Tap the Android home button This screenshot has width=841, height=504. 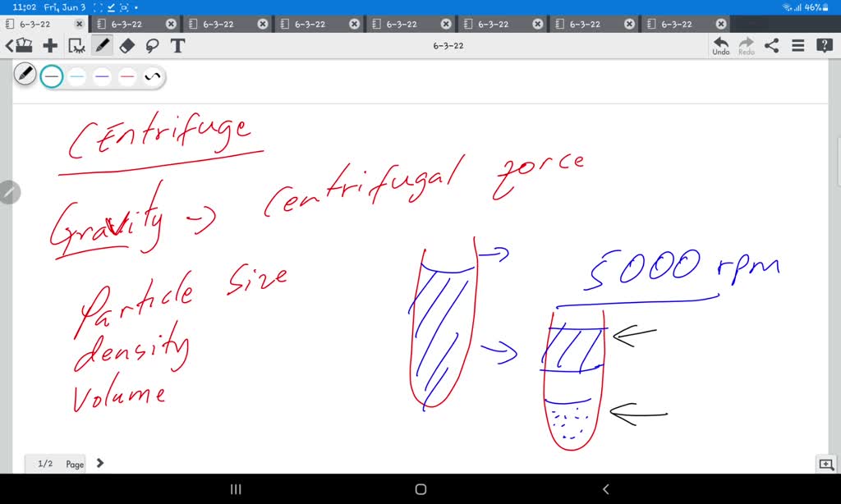[x=421, y=489]
